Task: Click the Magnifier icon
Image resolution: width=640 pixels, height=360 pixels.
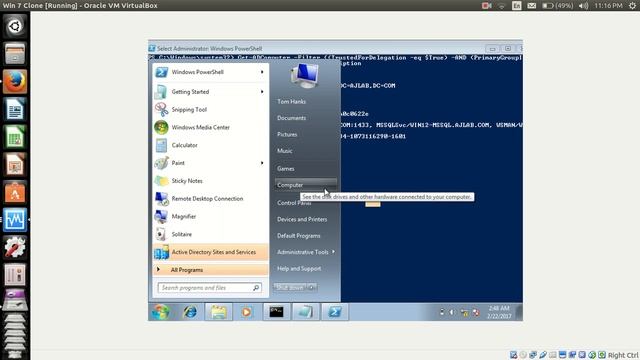Action: [161, 216]
